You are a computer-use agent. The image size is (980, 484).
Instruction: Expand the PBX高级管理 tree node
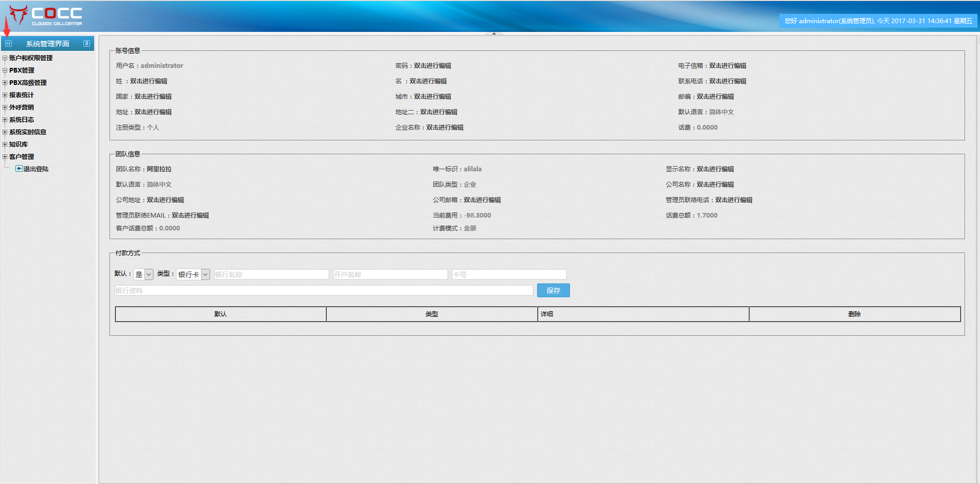tap(5, 83)
